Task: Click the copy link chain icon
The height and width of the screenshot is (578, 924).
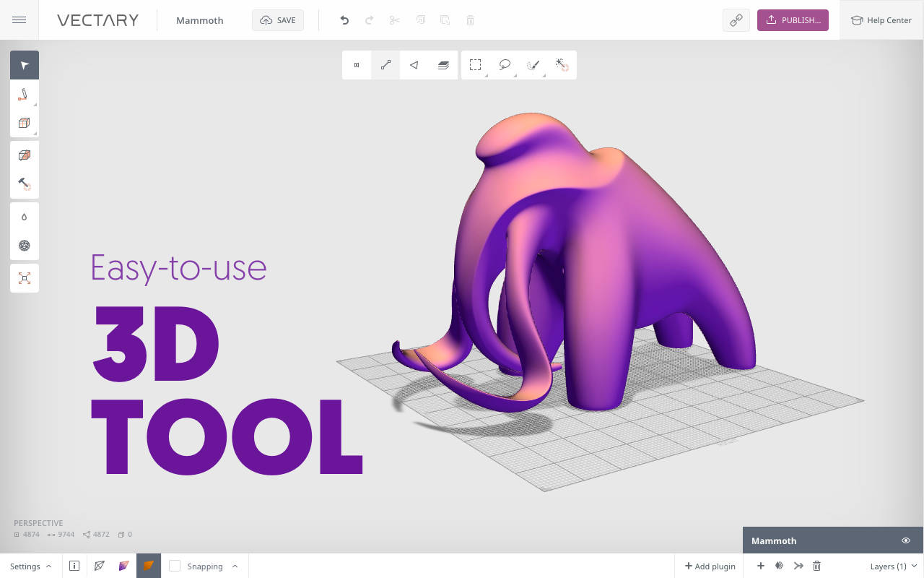Action: 736,20
